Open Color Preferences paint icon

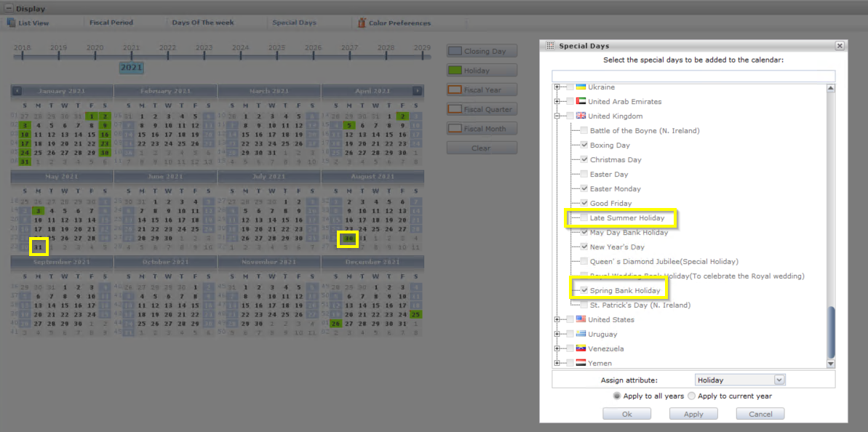coord(362,23)
